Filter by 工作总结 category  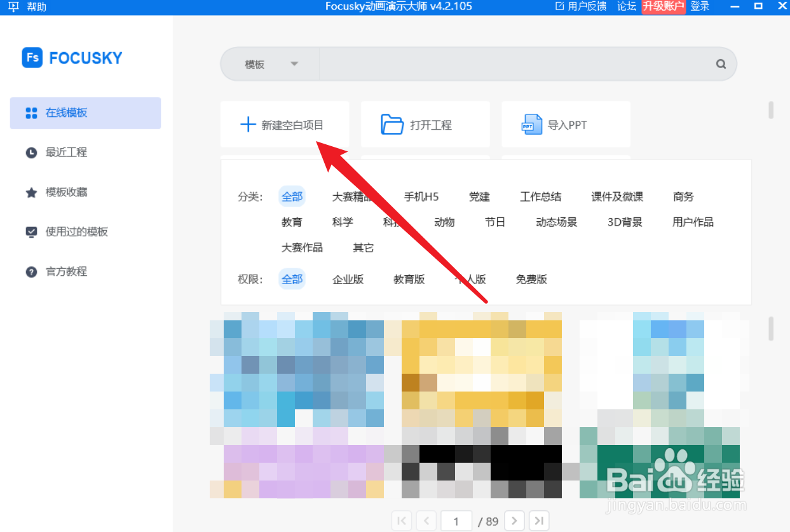click(x=540, y=197)
